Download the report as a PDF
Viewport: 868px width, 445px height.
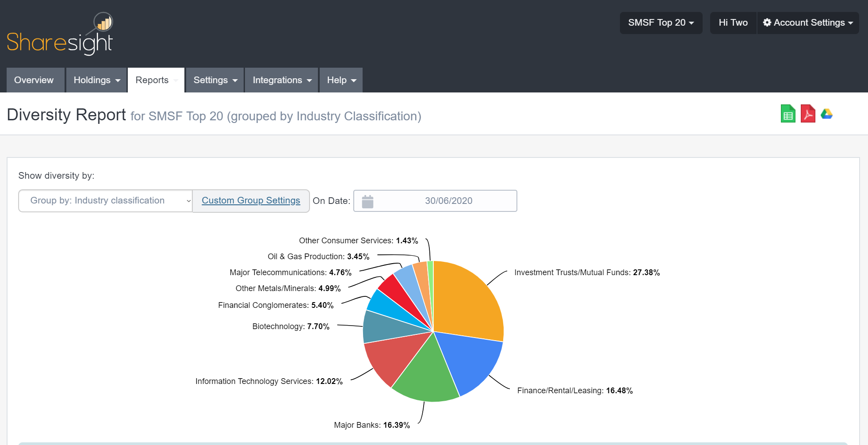(x=808, y=114)
